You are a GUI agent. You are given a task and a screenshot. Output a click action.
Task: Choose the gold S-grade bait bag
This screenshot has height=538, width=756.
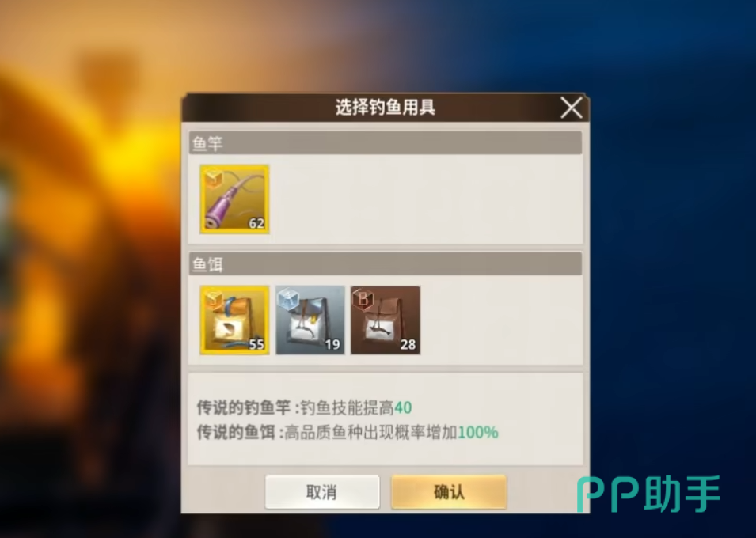(234, 320)
